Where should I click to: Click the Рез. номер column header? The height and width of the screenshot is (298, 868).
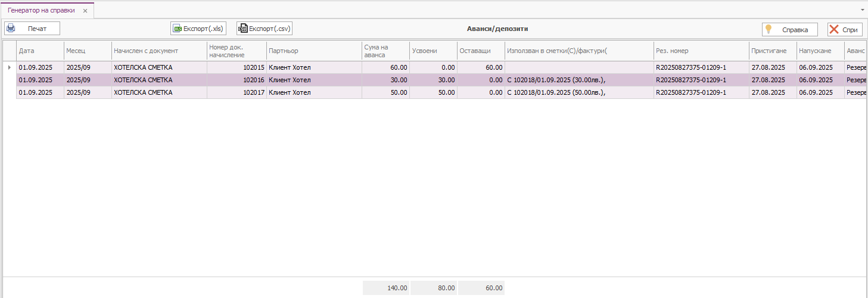click(701, 51)
